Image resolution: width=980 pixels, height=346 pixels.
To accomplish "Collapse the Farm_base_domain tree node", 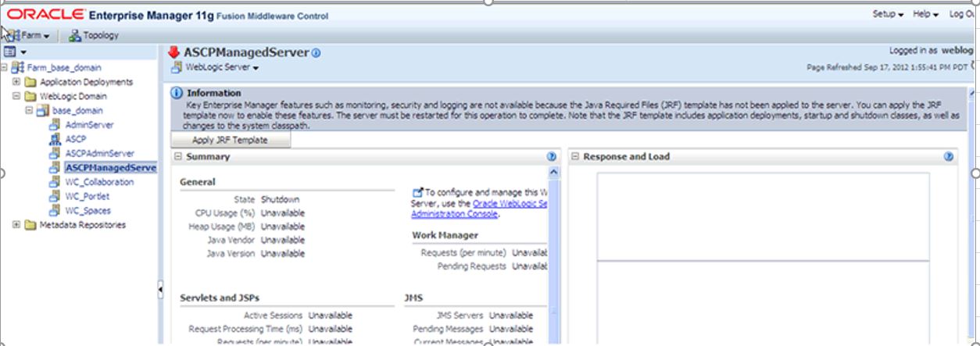I will point(5,67).
